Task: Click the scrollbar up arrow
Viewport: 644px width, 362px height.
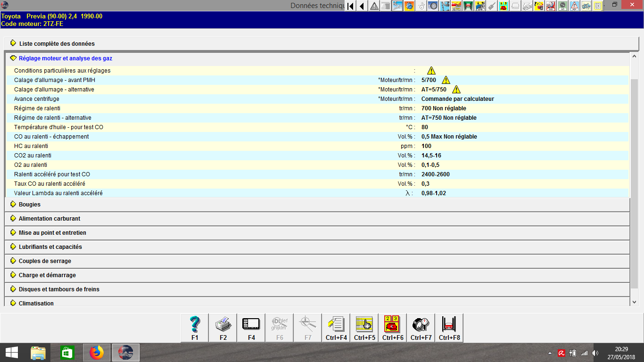Action: click(x=634, y=56)
